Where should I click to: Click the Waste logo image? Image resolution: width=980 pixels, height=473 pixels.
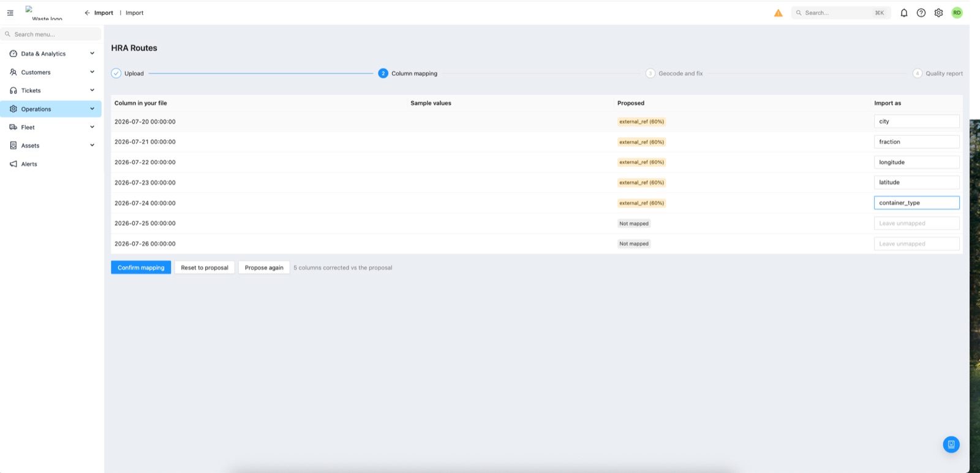(43, 13)
